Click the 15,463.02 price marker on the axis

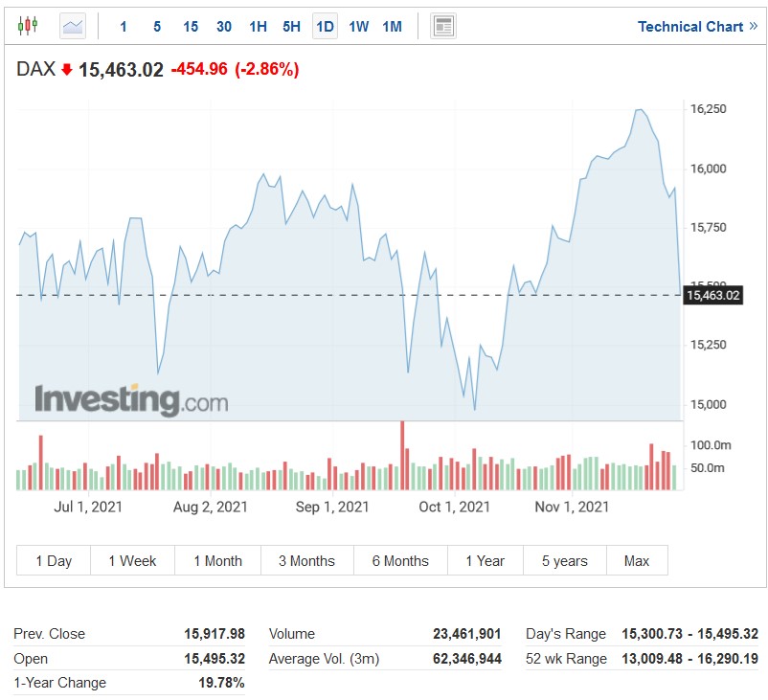[x=713, y=295]
